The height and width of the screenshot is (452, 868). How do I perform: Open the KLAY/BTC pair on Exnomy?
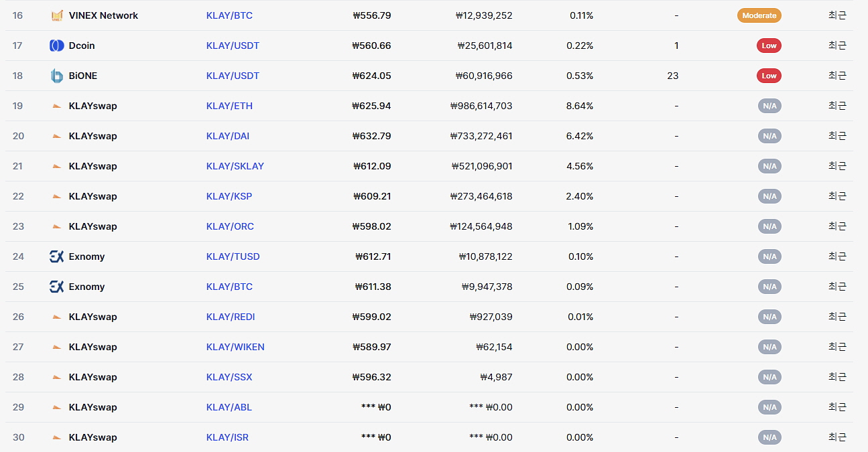[229, 287]
